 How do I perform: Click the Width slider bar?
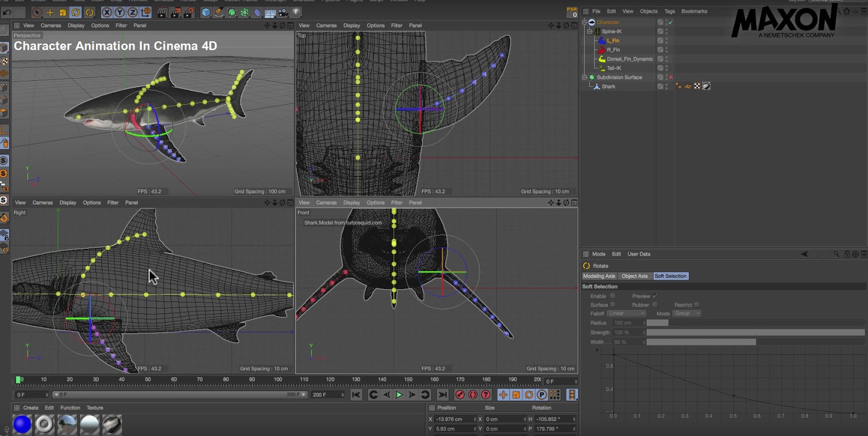pos(755,342)
